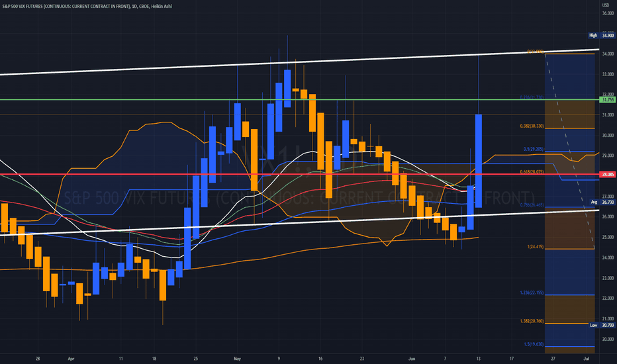The width and height of the screenshot is (617, 364).
Task: Click the Jul date label on time axis
Action: tap(587, 359)
